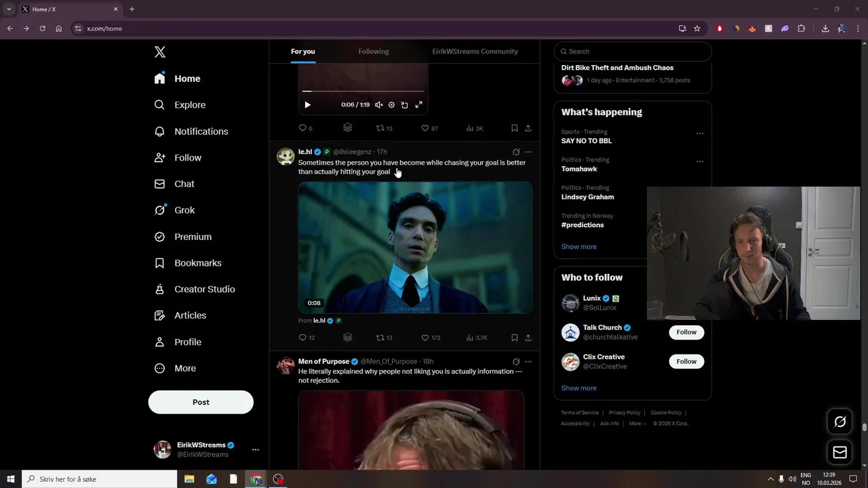Open the #predictions trend
Screen dimensions: 868x488
coord(583,225)
